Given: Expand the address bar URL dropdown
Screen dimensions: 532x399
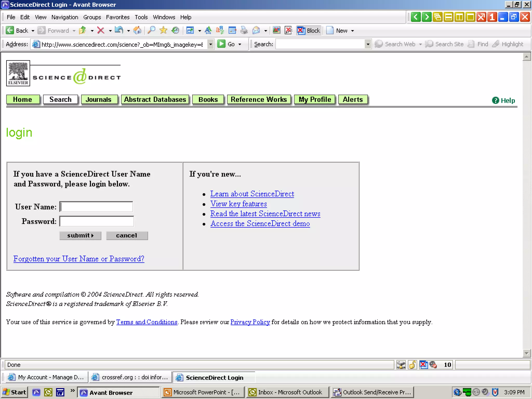Looking at the screenshot, I should tap(211, 44).
